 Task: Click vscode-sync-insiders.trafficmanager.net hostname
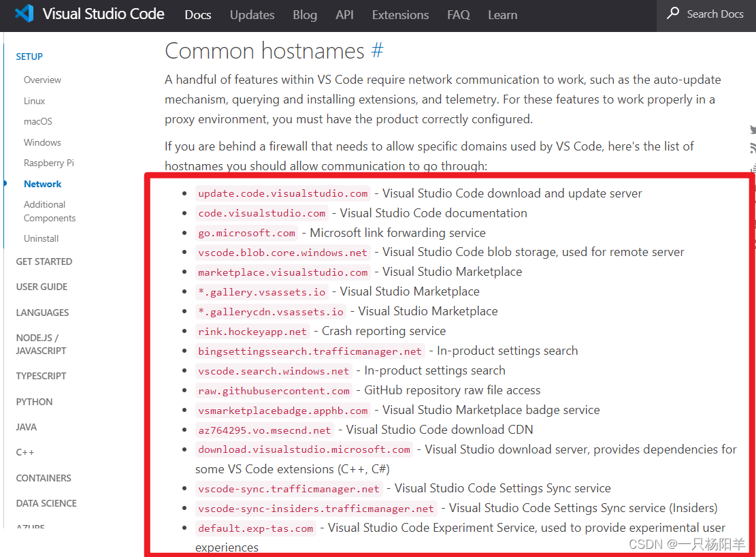(316, 509)
